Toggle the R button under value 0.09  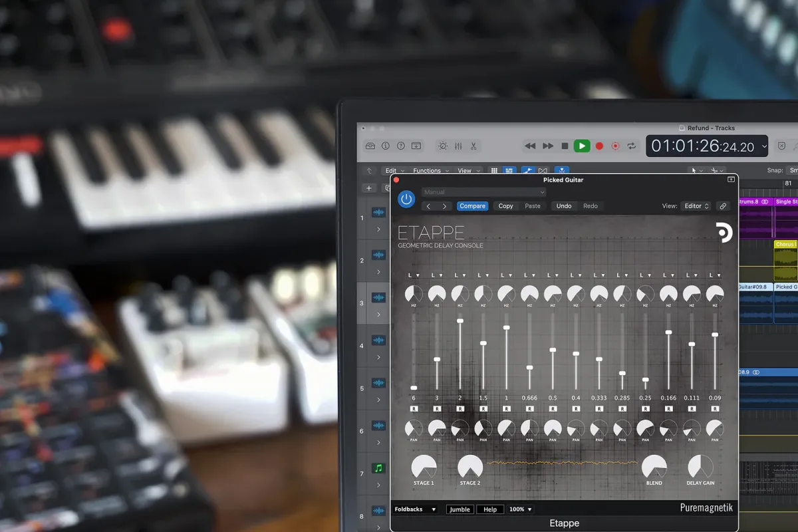[715, 408]
